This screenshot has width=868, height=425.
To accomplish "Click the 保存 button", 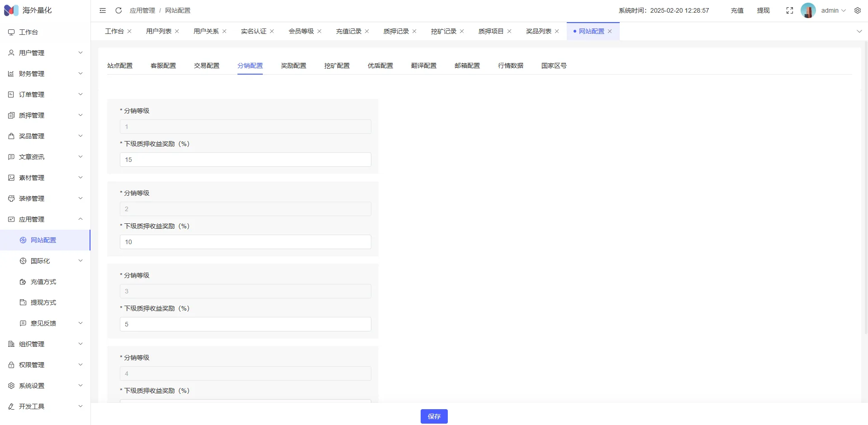I will (434, 416).
